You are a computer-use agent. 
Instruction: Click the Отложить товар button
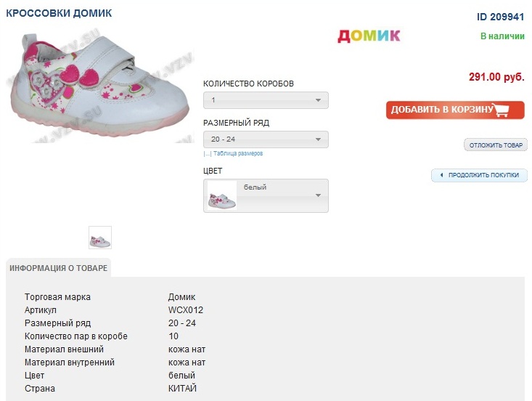click(496, 145)
